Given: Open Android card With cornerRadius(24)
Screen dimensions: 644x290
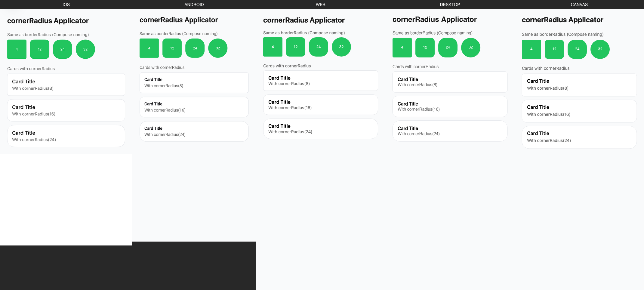Looking at the screenshot, I should coord(194,131).
